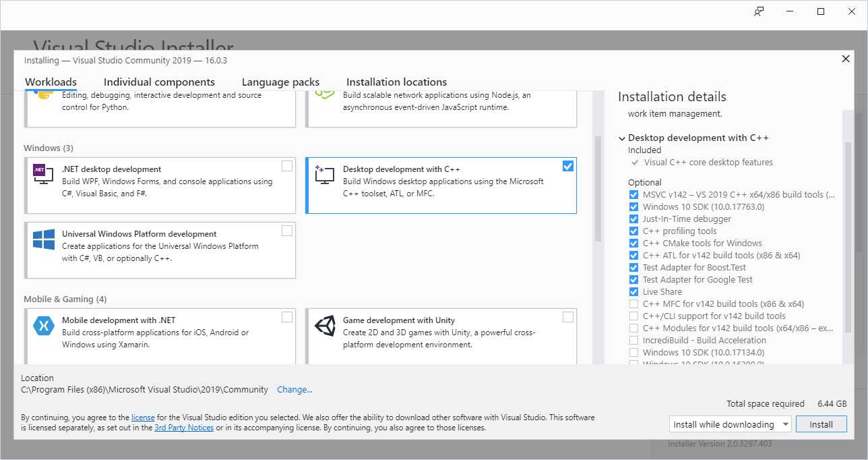This screenshot has height=460, width=868.
Task: Click the Total space required 6.44 GB value
Action: point(832,404)
